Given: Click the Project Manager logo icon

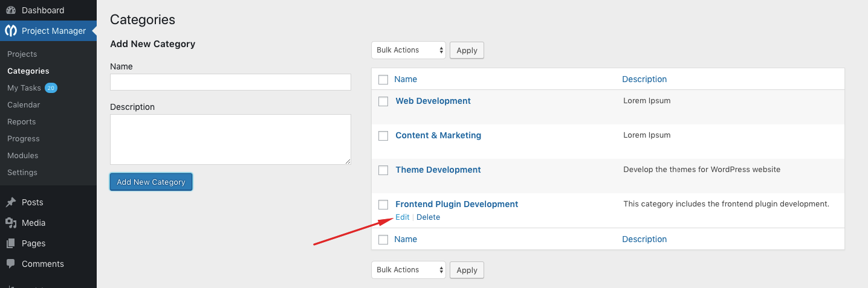Looking at the screenshot, I should click(11, 31).
